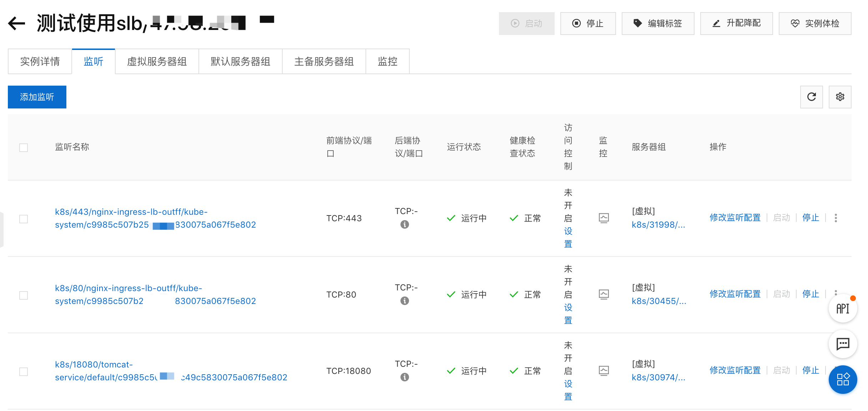Click 修改监听配置 for TCP:80 listener
868x411 pixels.
(x=735, y=294)
